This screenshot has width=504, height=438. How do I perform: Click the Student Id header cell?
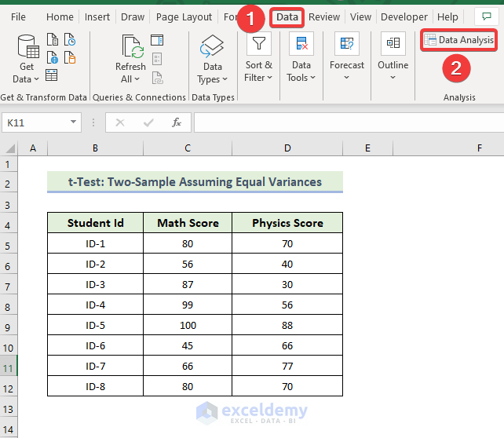(95, 223)
